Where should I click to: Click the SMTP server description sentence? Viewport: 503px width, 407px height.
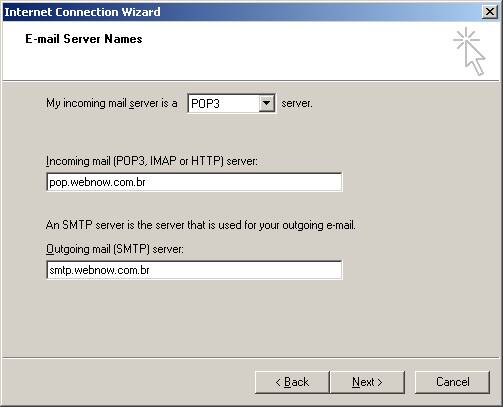[201, 225]
